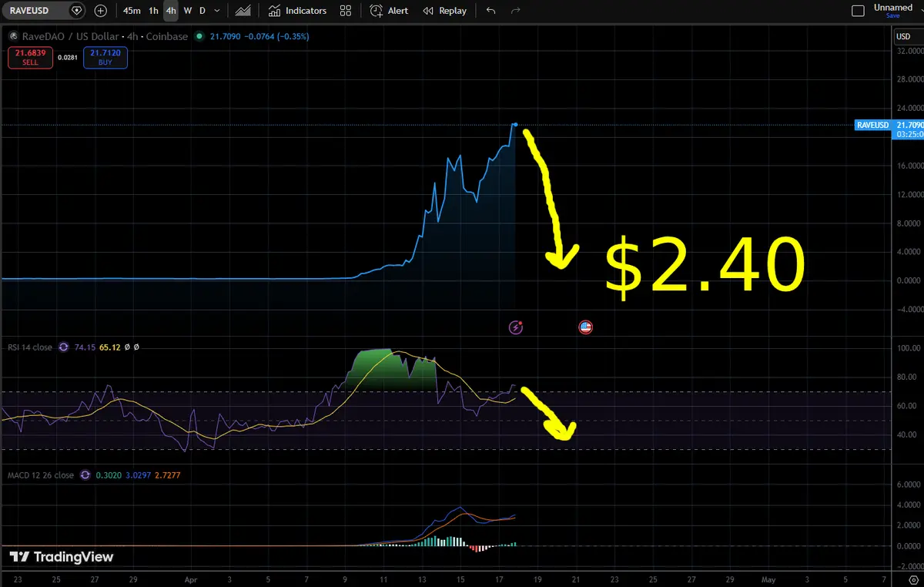Click the Apr label on time axis

pos(191,578)
